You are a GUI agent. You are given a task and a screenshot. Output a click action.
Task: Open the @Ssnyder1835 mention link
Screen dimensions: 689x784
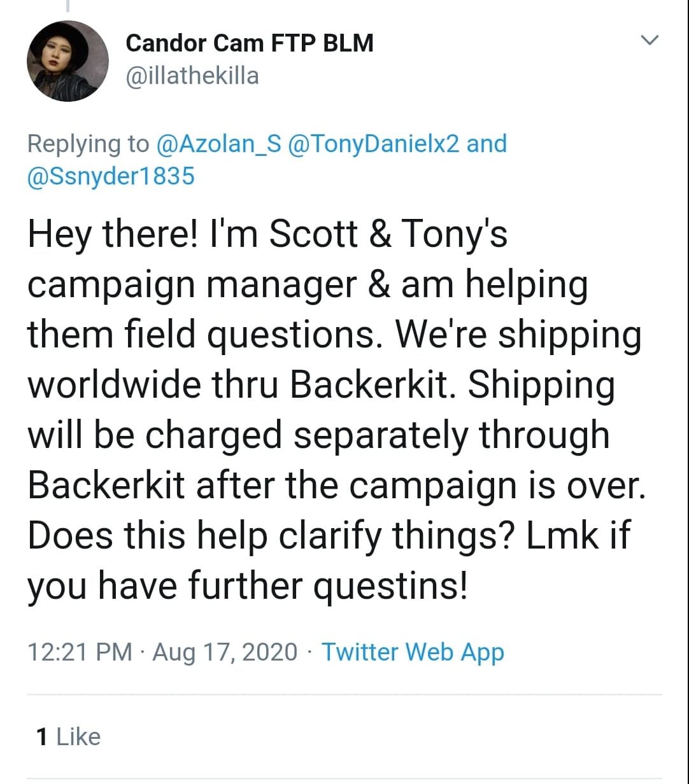110,176
